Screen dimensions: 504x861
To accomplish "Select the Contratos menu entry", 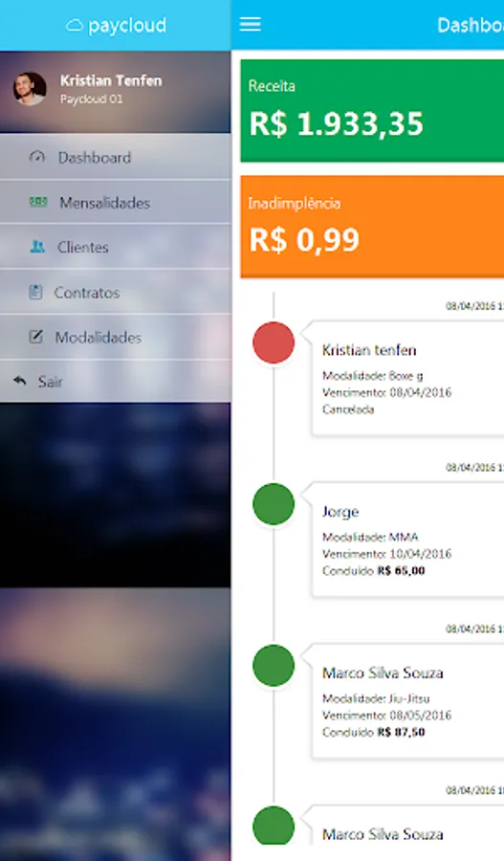I will tap(116, 292).
